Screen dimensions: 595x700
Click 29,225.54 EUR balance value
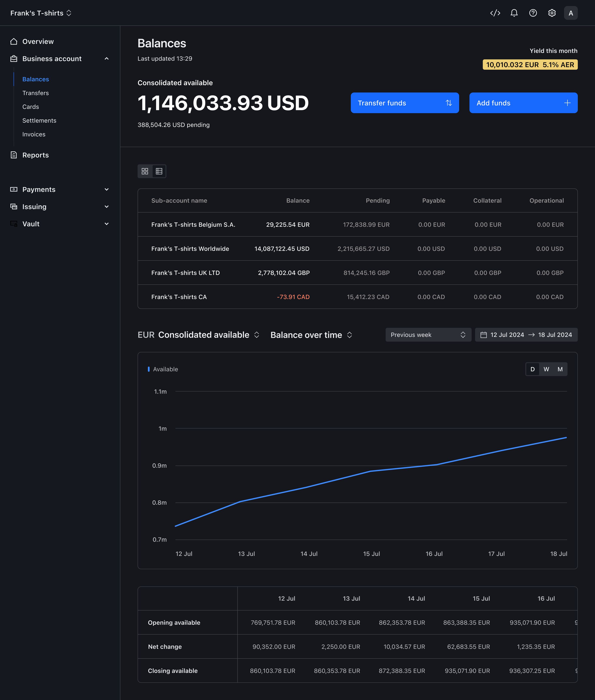pos(288,224)
